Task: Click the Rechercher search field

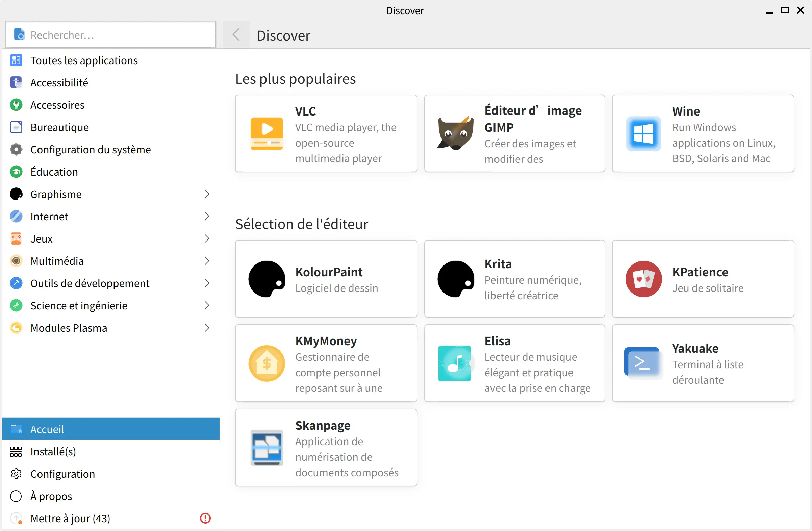Action: [111, 35]
